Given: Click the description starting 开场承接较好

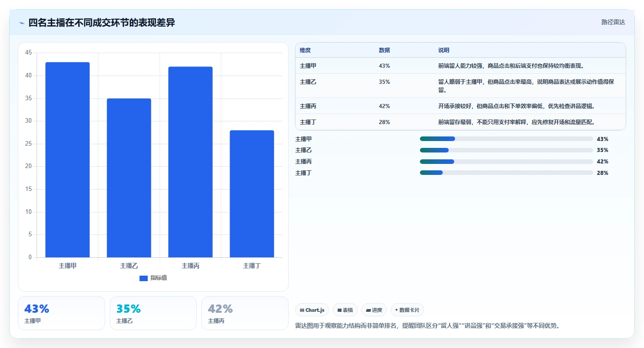Looking at the screenshot, I should [x=516, y=106].
